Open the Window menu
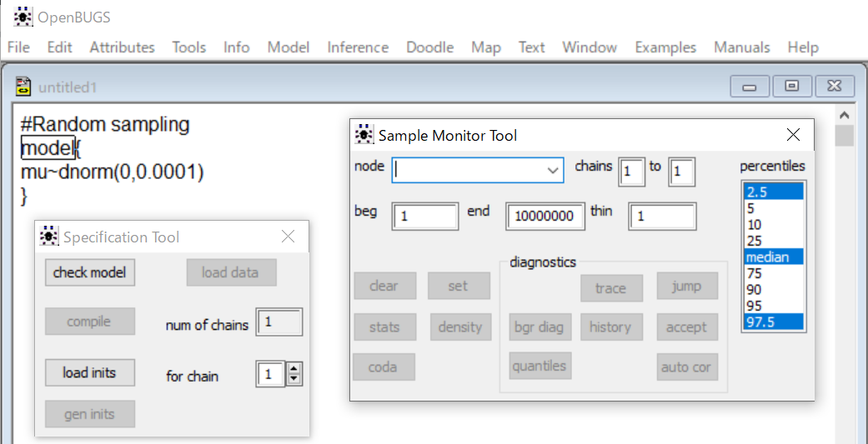 (x=590, y=47)
